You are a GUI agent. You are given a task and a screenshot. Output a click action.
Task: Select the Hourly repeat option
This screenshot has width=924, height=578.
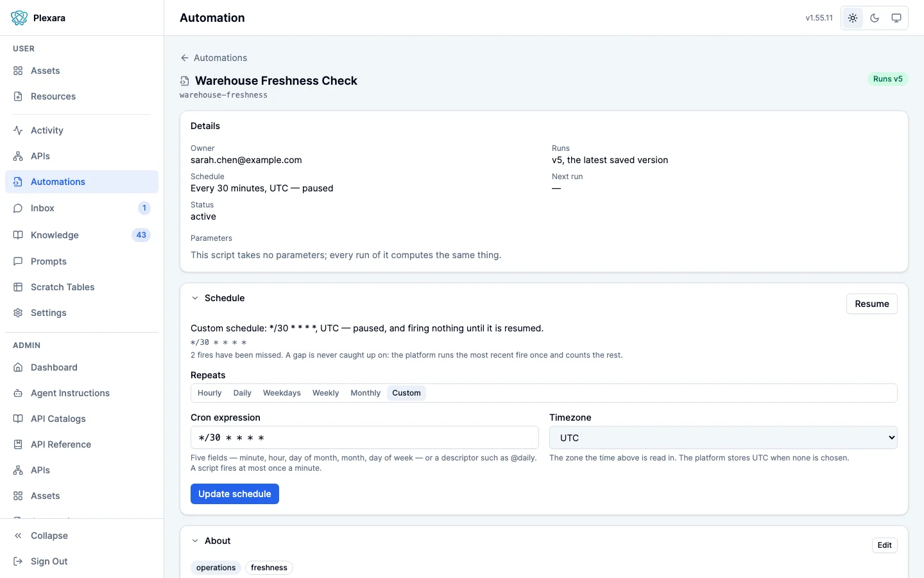209,393
